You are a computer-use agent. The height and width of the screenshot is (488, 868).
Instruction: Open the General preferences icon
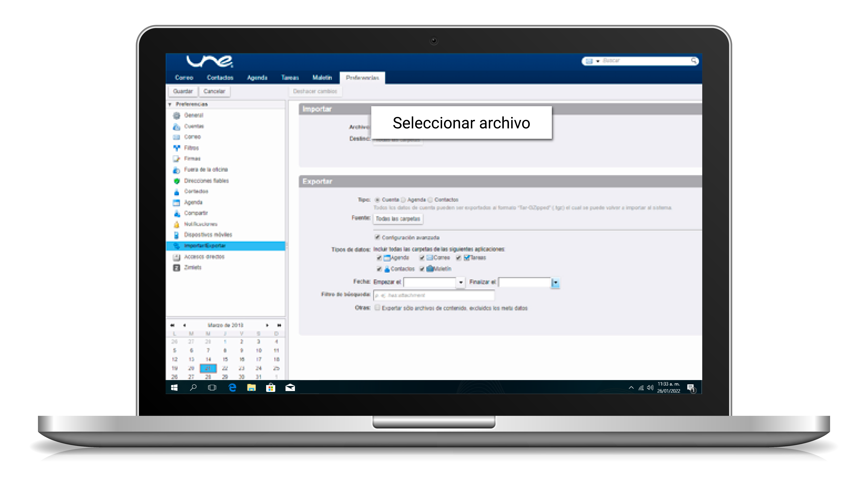(177, 115)
